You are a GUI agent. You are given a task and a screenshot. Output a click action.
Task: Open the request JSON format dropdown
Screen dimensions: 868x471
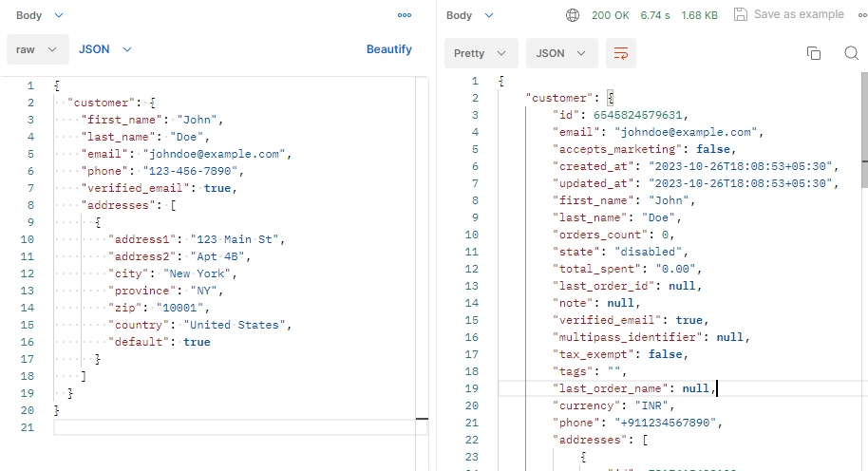click(x=104, y=49)
